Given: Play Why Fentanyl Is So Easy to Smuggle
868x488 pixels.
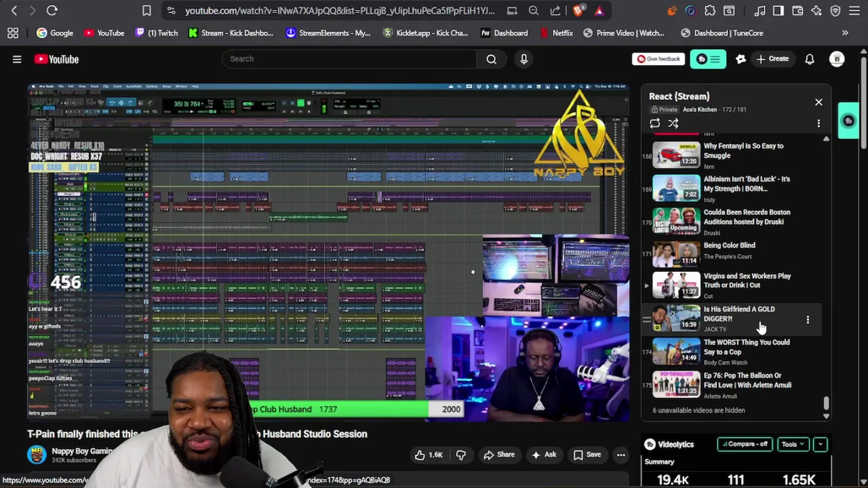Looking at the screenshot, I should [x=732, y=155].
